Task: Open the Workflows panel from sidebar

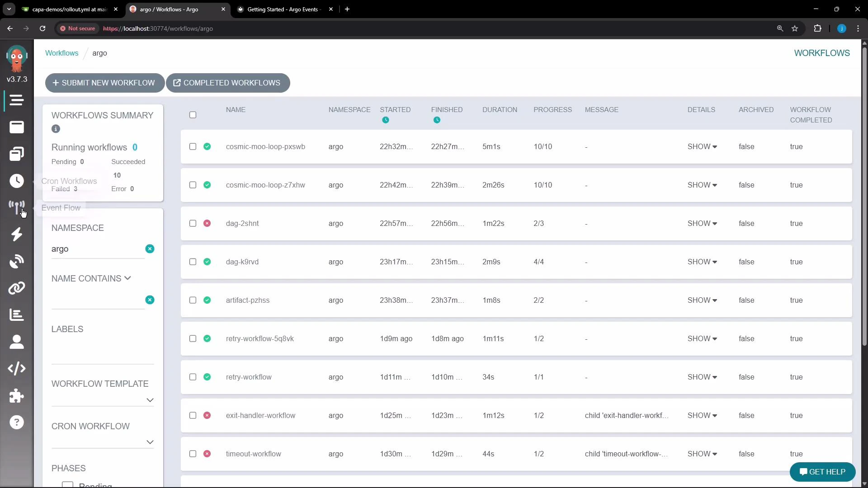Action: pos(17,127)
